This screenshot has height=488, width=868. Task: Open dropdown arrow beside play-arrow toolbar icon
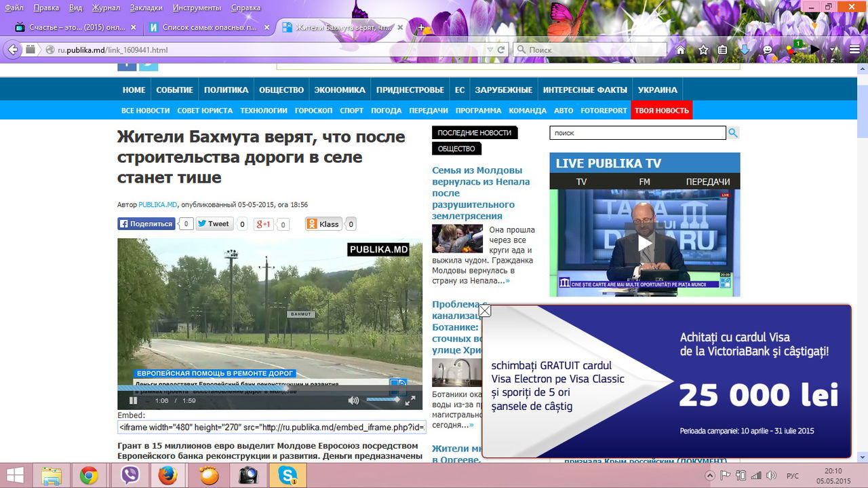click(x=833, y=50)
